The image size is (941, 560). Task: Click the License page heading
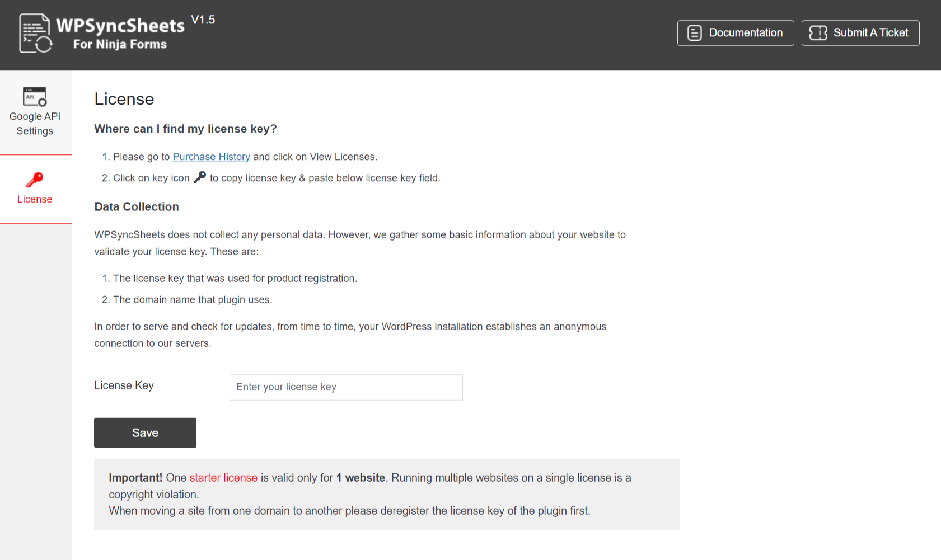(x=124, y=99)
